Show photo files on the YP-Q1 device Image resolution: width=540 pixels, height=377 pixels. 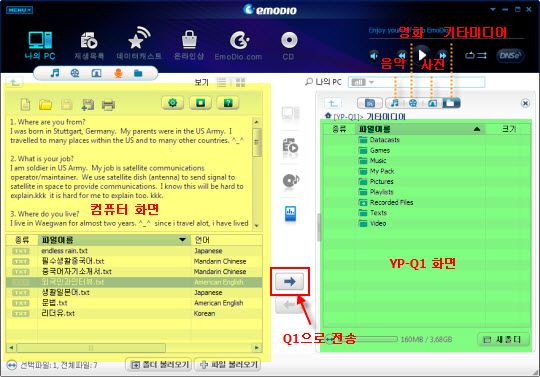coord(432,103)
